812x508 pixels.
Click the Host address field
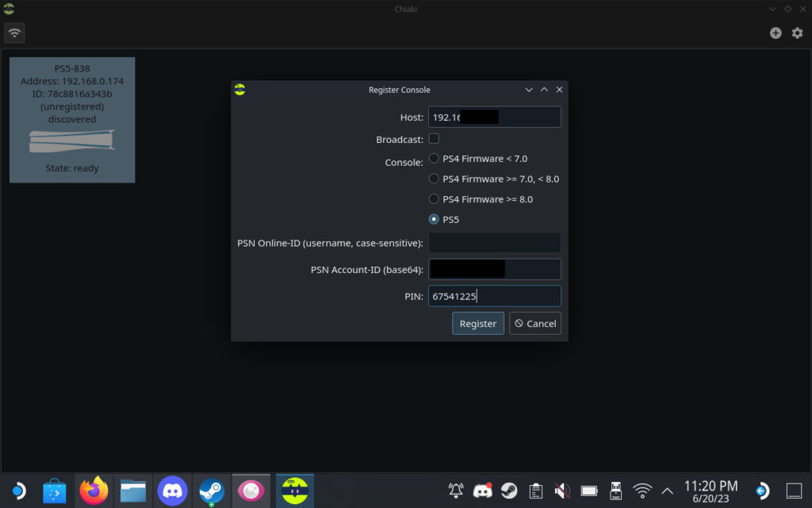click(494, 117)
